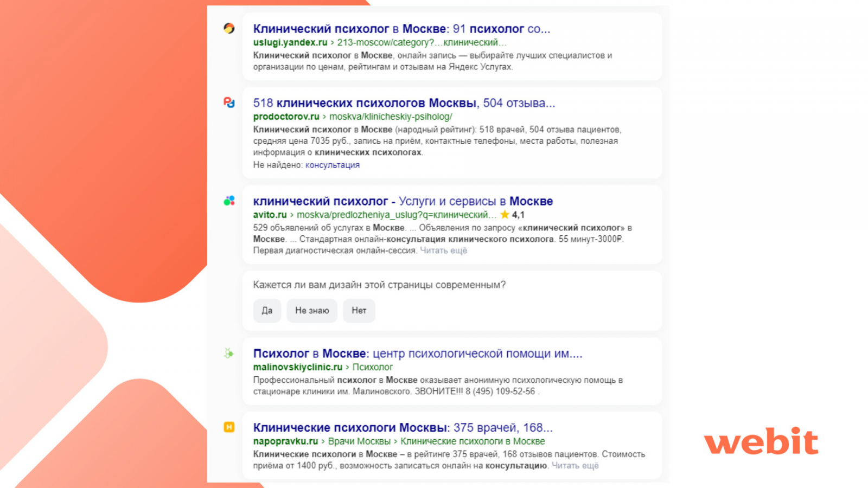This screenshot has height=488, width=868.
Task: Expand Avito snippet with "Читать ещё"
Action: click(443, 251)
